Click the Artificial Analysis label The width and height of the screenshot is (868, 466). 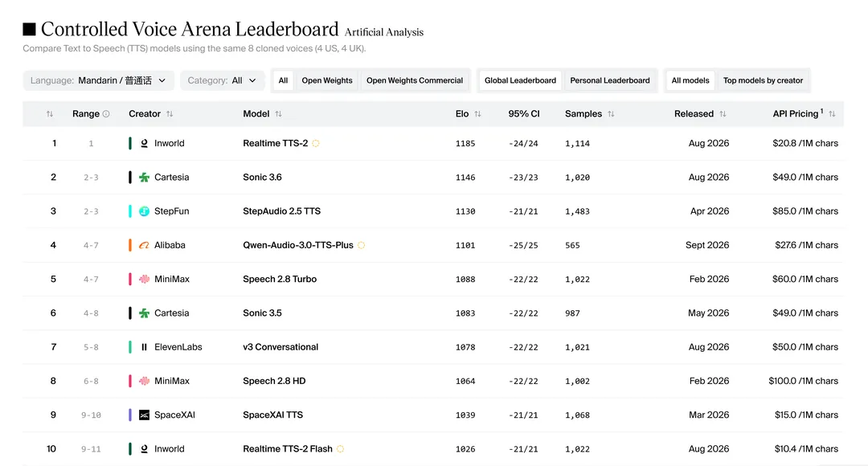(x=383, y=32)
